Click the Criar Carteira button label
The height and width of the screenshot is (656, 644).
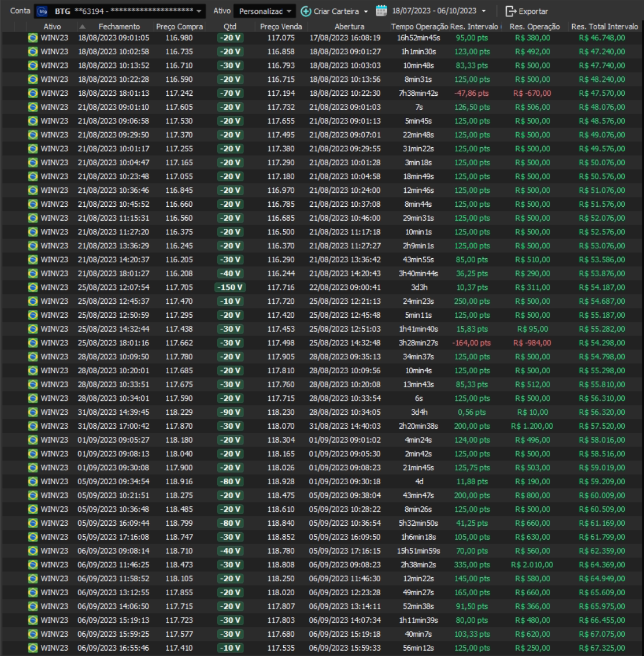coord(336,11)
